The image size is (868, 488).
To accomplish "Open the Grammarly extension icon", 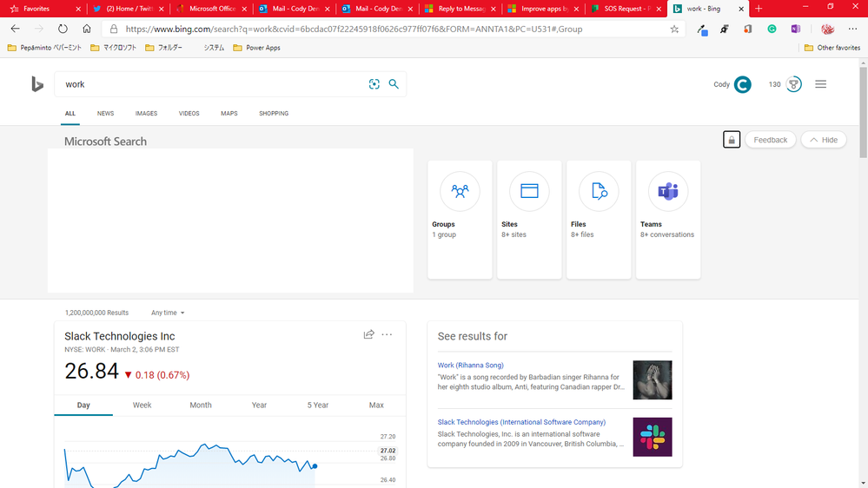I will point(772,29).
